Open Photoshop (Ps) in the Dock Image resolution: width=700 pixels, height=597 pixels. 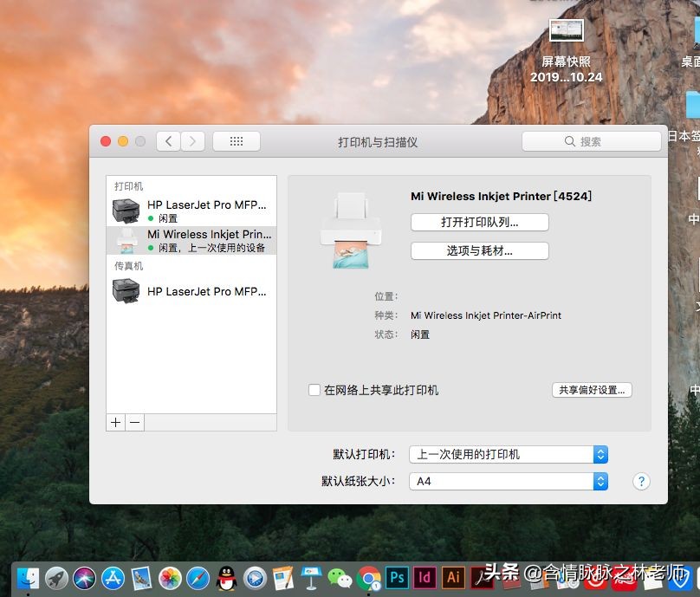397,578
